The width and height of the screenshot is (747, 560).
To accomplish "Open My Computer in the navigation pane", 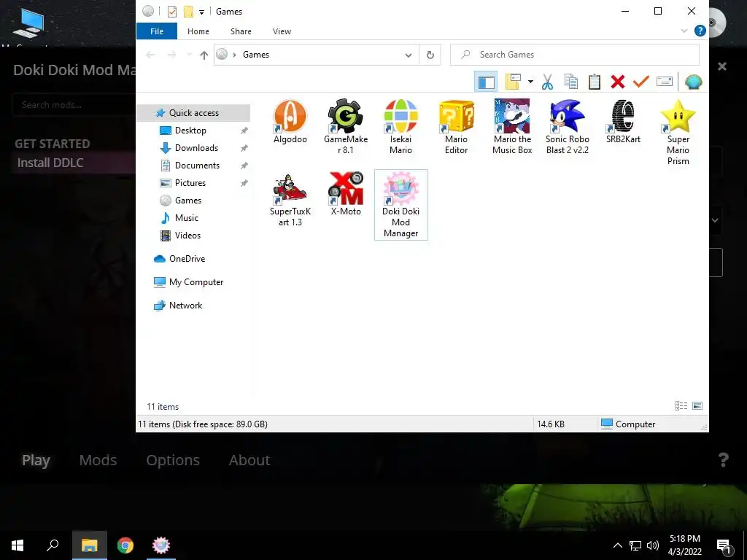I will coord(196,282).
